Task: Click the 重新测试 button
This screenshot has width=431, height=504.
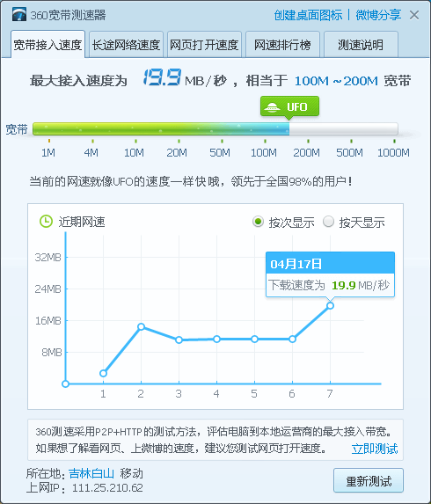Action: tap(369, 480)
